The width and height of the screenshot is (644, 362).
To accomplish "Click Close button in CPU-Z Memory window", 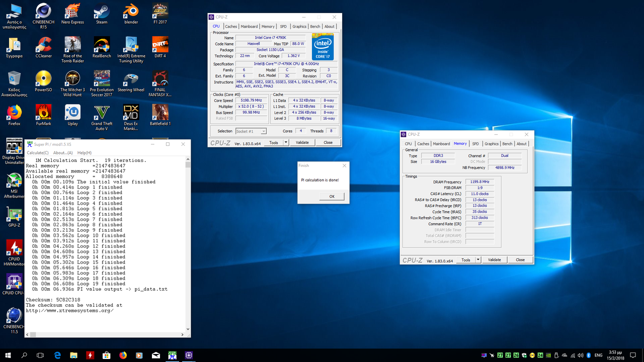I will click(520, 260).
